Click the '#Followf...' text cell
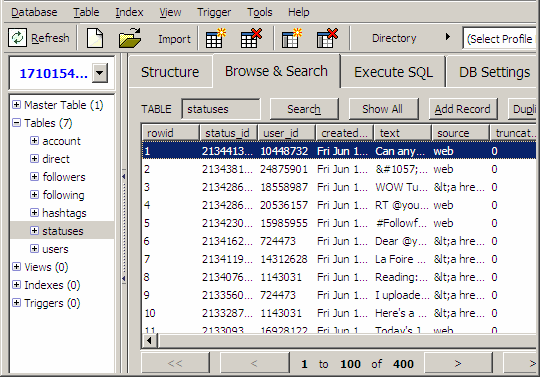This screenshot has height=377, width=540. click(x=402, y=223)
